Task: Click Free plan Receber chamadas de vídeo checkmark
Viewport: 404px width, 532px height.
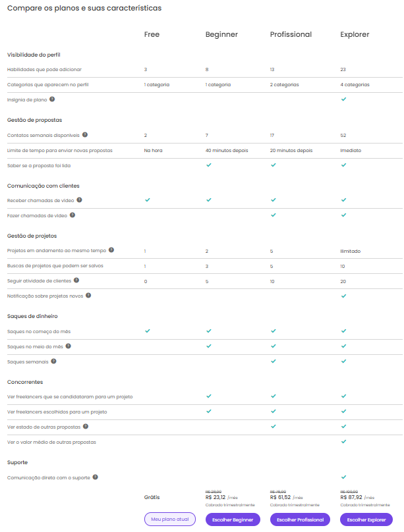Action: [148, 199]
